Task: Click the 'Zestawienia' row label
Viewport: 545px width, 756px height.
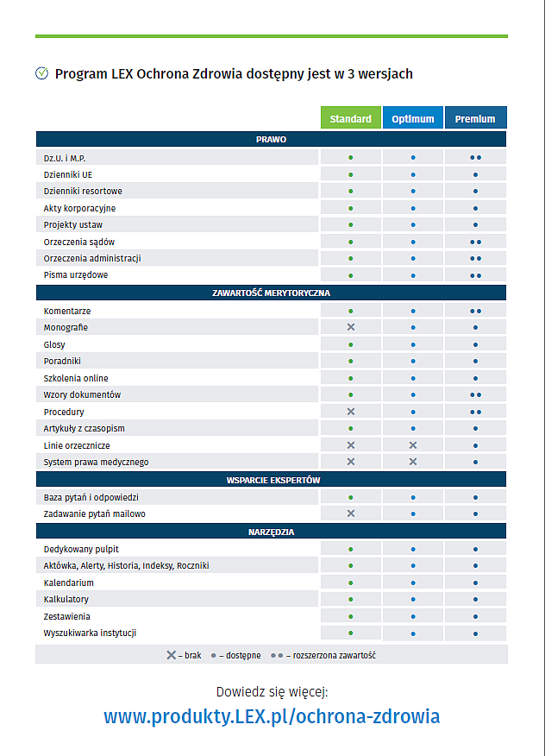Action: pos(66,617)
